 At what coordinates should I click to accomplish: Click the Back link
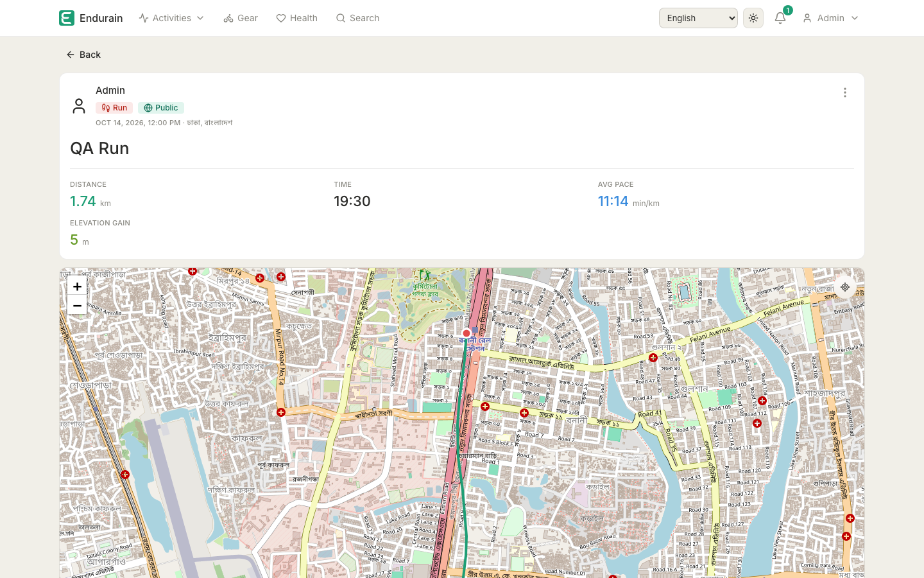[x=83, y=55]
